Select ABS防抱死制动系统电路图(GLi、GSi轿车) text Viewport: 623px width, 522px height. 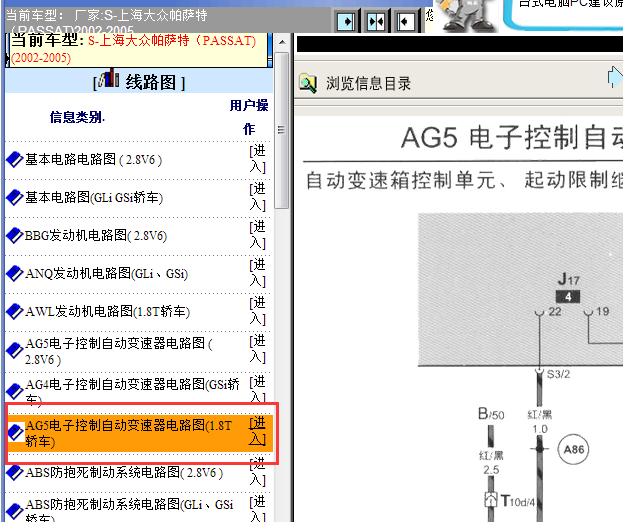[x=129, y=511]
